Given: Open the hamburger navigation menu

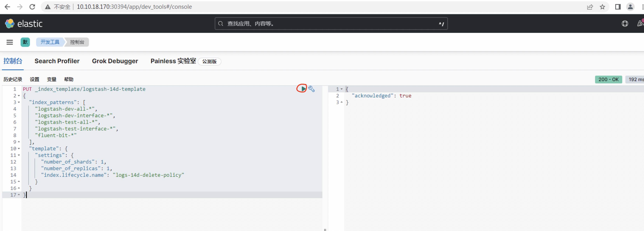Looking at the screenshot, I should click(x=10, y=42).
